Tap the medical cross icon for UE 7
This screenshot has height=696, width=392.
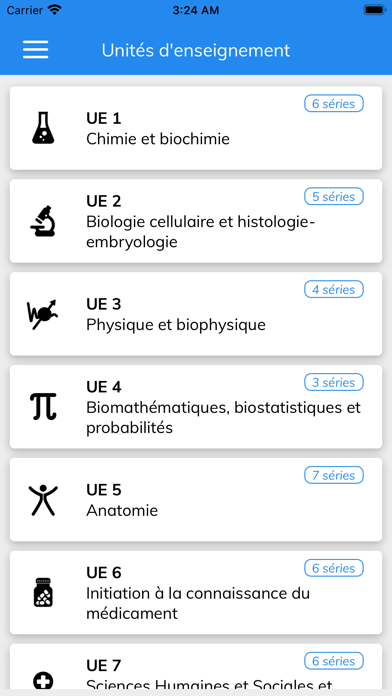(43, 680)
